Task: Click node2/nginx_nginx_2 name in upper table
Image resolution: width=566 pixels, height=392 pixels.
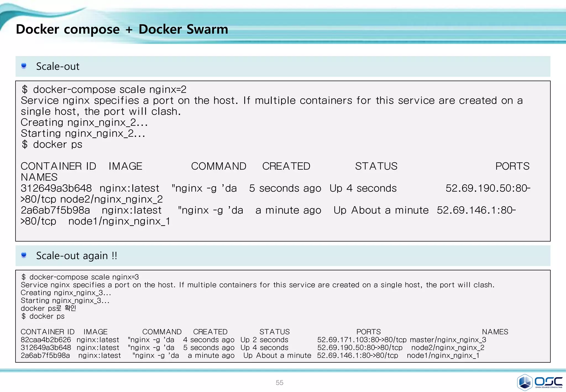Action: click(111, 199)
